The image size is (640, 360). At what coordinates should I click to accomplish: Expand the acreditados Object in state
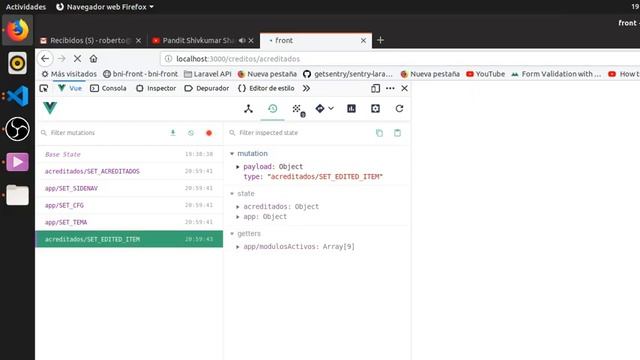point(238,207)
